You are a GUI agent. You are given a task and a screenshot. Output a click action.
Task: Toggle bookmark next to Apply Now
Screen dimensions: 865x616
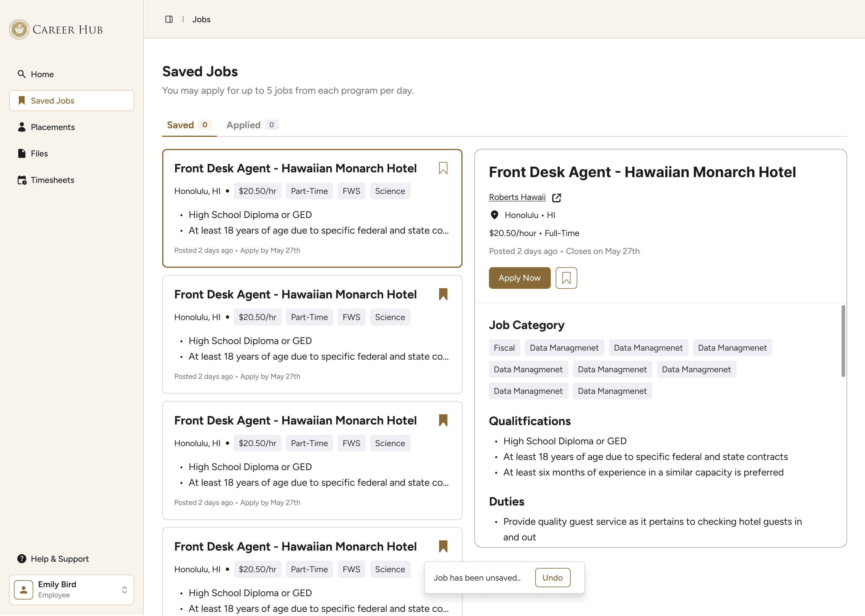566,278
